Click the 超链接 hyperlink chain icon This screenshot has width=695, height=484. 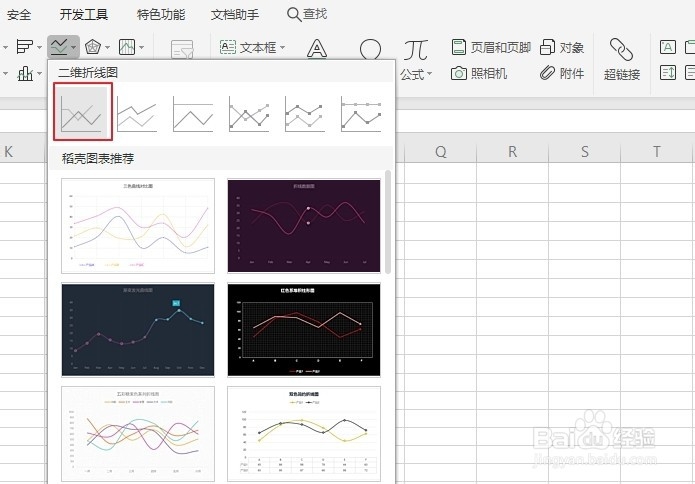(621, 50)
